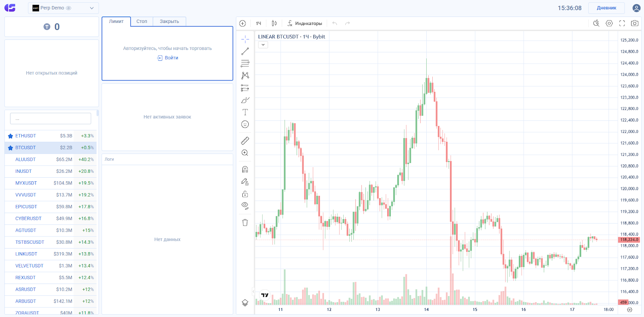Viewport: 644px width, 317px height.
Task: Open the Дневник journal button
Action: click(x=606, y=8)
